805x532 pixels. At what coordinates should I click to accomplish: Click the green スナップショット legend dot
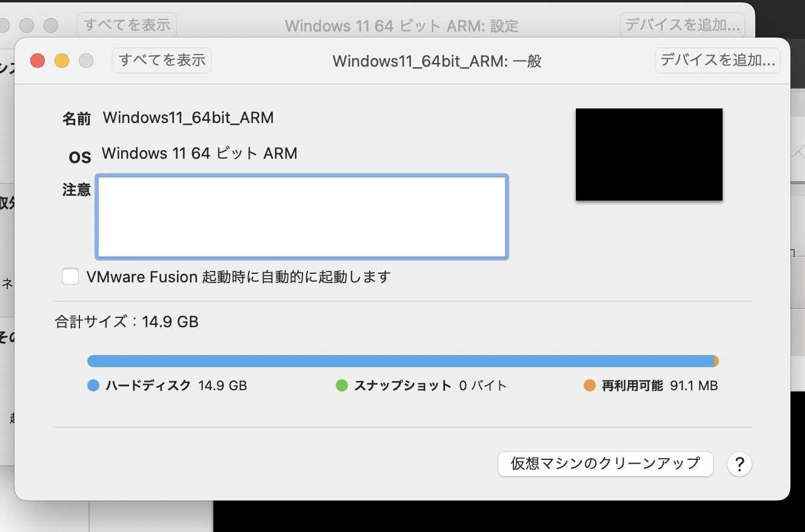342,385
